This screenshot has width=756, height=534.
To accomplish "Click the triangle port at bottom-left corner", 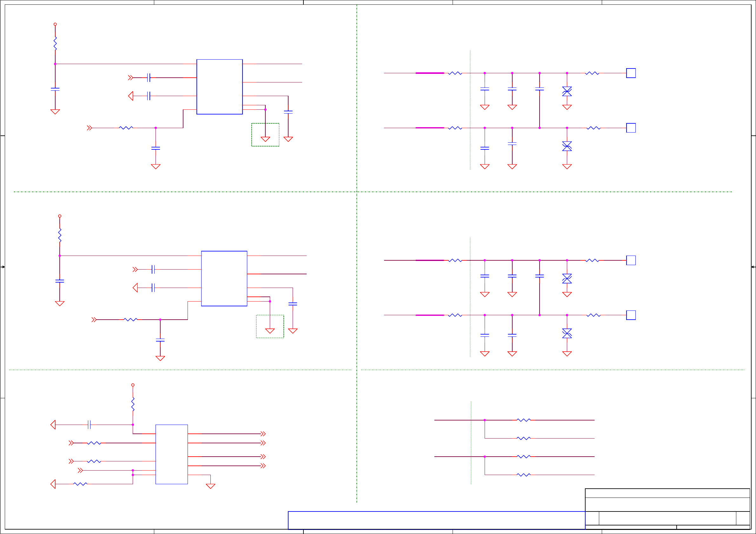I will point(53,484).
